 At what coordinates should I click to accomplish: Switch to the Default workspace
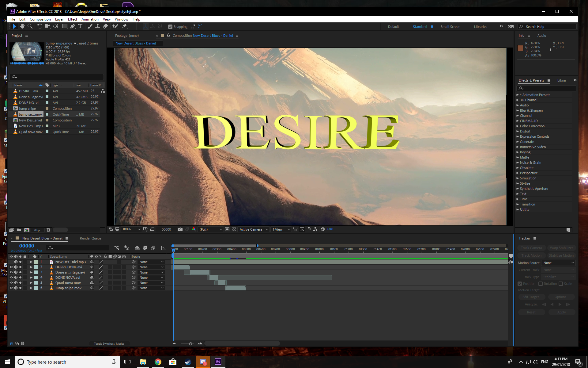pyautogui.click(x=393, y=27)
